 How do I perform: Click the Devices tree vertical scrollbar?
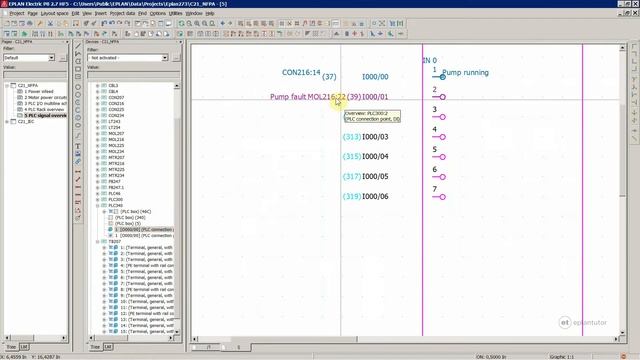pyautogui.click(x=177, y=209)
